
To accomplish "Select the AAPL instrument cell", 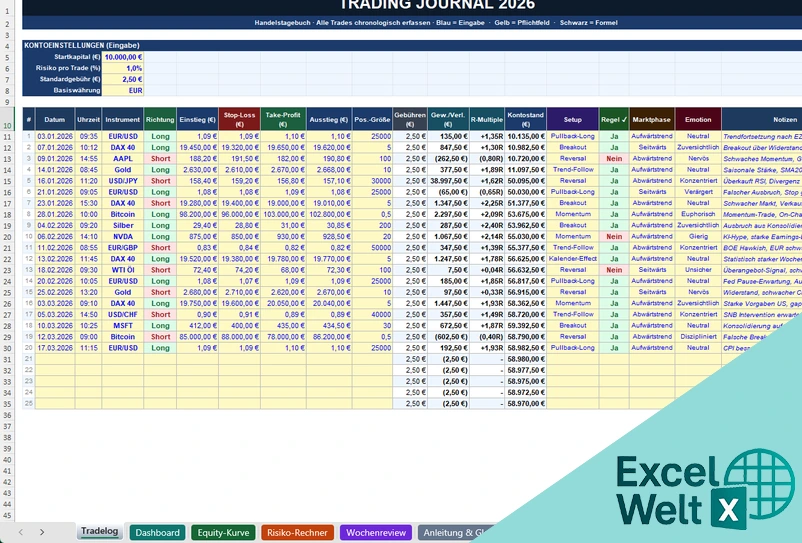I will point(123,159).
